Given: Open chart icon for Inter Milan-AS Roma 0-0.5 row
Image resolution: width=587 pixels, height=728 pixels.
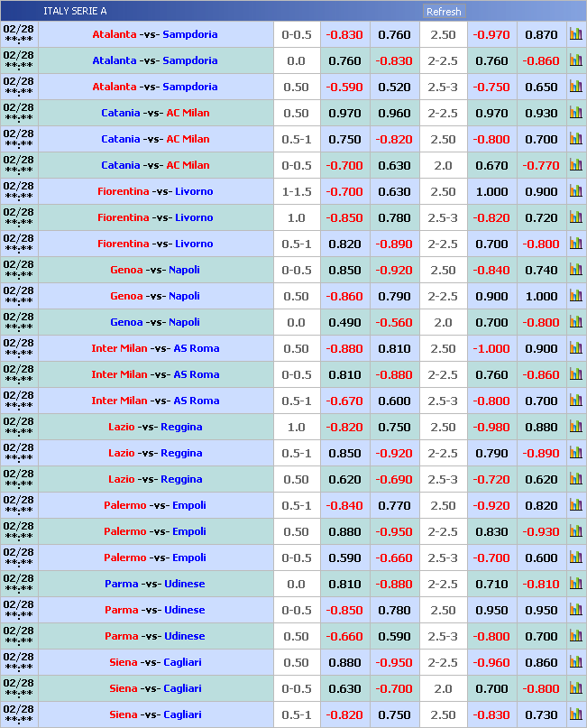Looking at the screenshot, I should 576,374.
